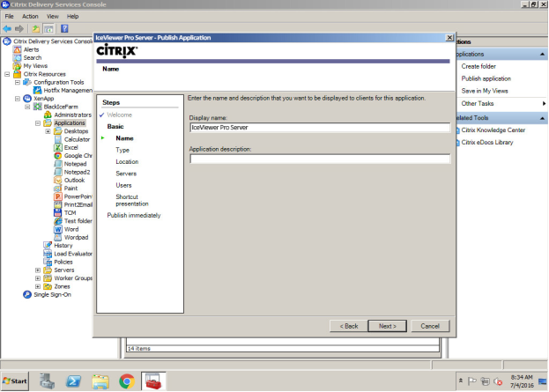Click the My Views icon
This screenshot has width=549, height=392.
point(17,66)
